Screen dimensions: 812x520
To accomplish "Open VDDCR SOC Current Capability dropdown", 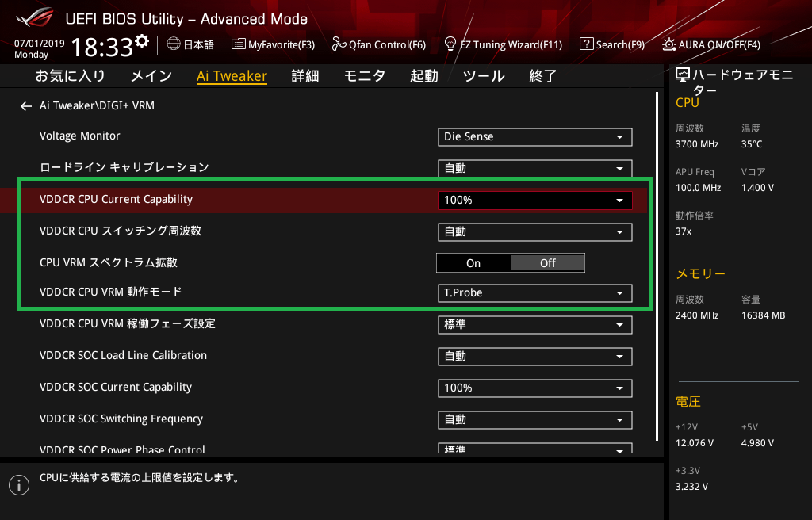I will click(x=534, y=388).
